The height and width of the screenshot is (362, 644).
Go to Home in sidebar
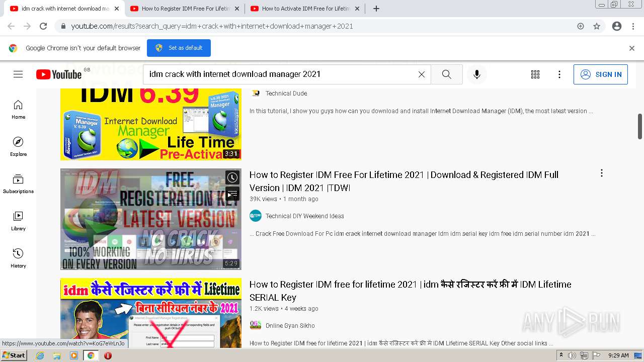[x=18, y=109]
